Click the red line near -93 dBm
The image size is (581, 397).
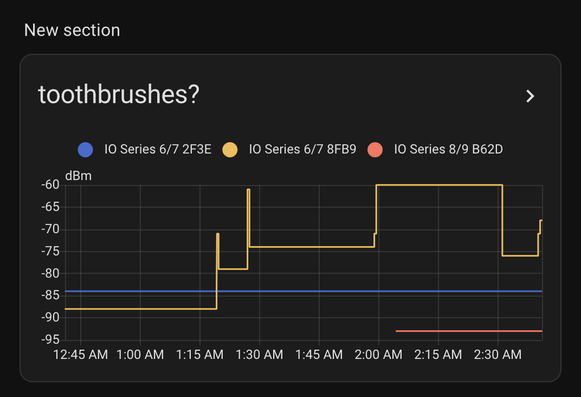(469, 331)
